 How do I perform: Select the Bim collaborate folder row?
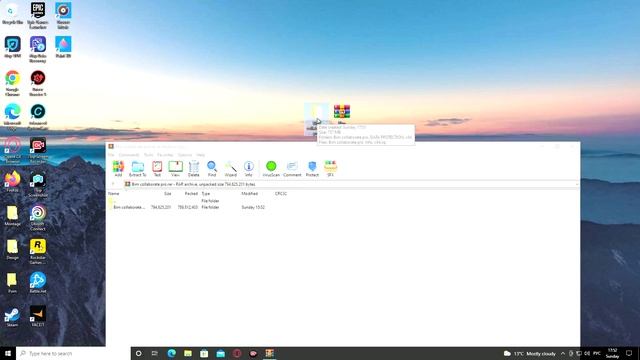[188, 207]
